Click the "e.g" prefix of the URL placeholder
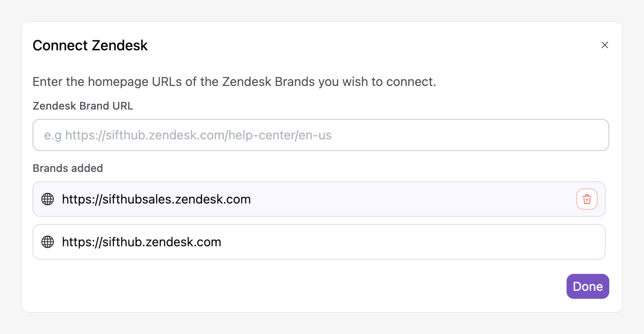This screenshot has height=334, width=644. pos(53,135)
